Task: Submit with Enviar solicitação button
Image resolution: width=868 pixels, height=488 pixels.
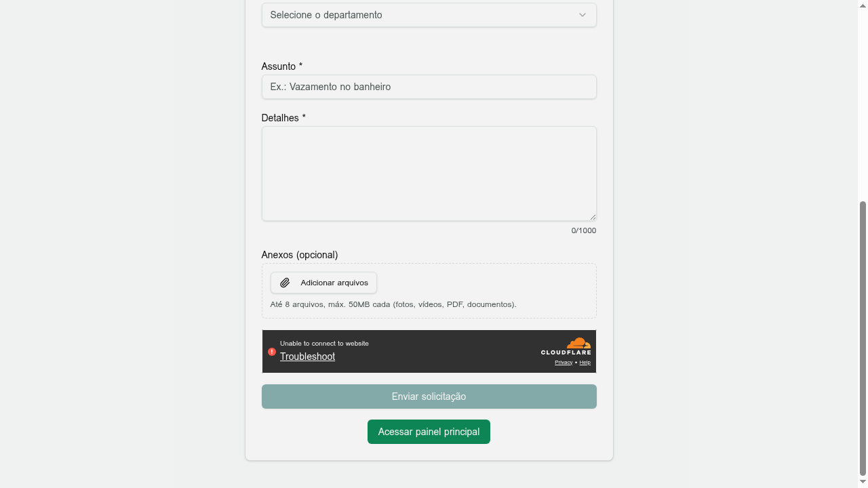Action: click(429, 396)
